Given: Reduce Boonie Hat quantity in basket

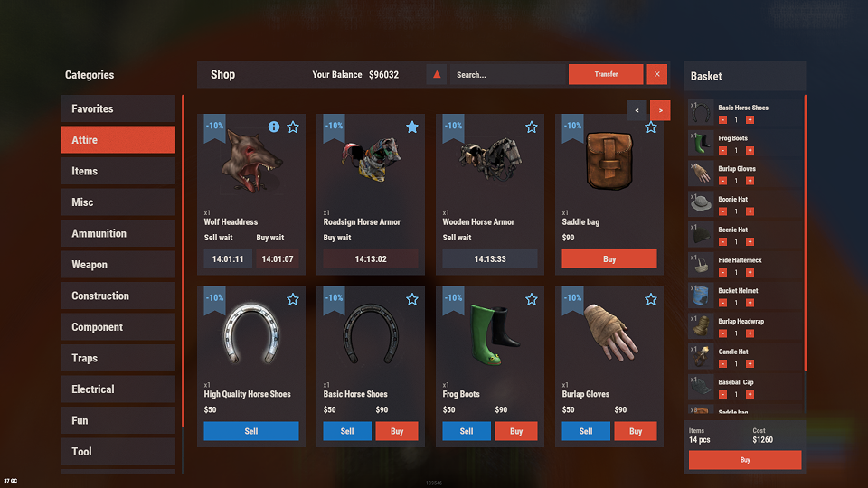Looking at the screenshot, I should (722, 211).
